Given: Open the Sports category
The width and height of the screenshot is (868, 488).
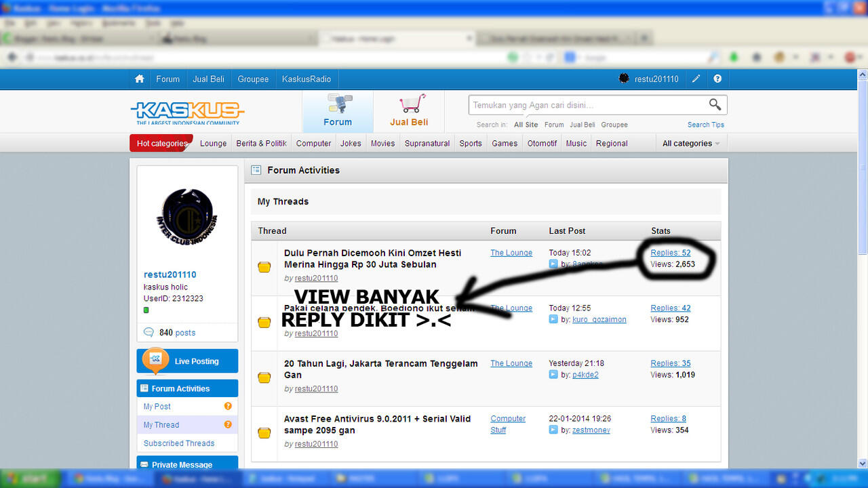Looking at the screenshot, I should (470, 143).
